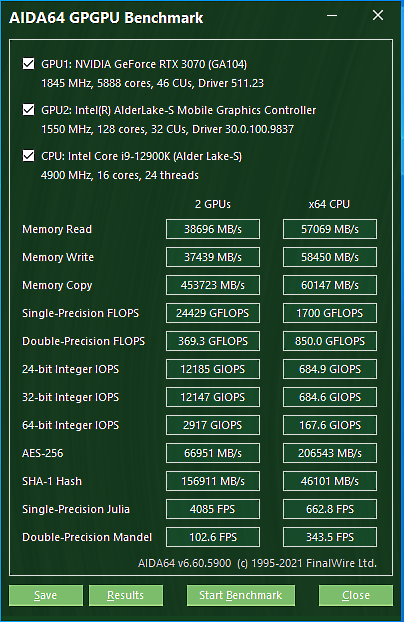Select the 369.3 GFLOPS double-precision result

pyautogui.click(x=213, y=341)
